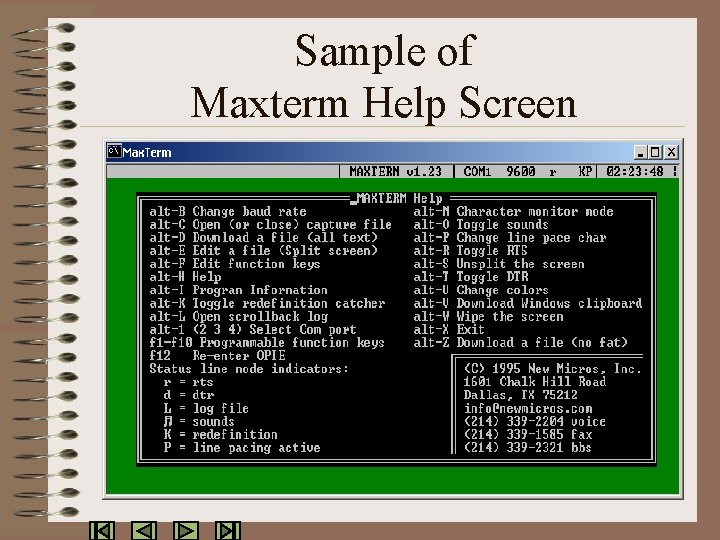720x540 pixels.
Task: Click the 'alt-U Change colors' line
Action: pos(481,290)
